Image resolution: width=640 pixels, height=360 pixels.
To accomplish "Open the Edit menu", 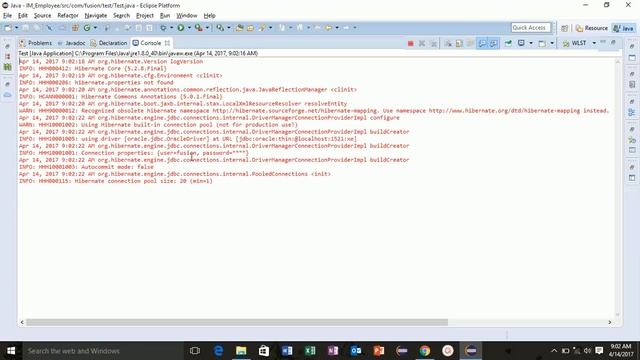I will pos(23,16).
